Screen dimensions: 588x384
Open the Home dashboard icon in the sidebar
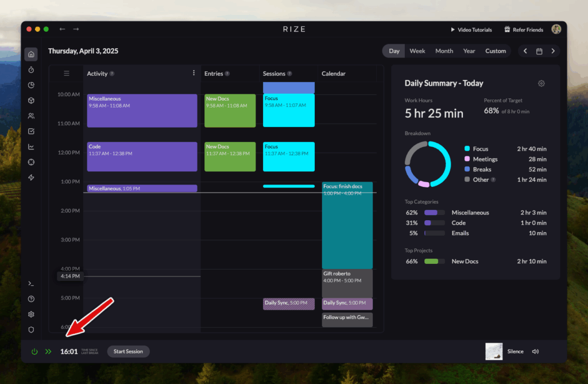coord(31,53)
